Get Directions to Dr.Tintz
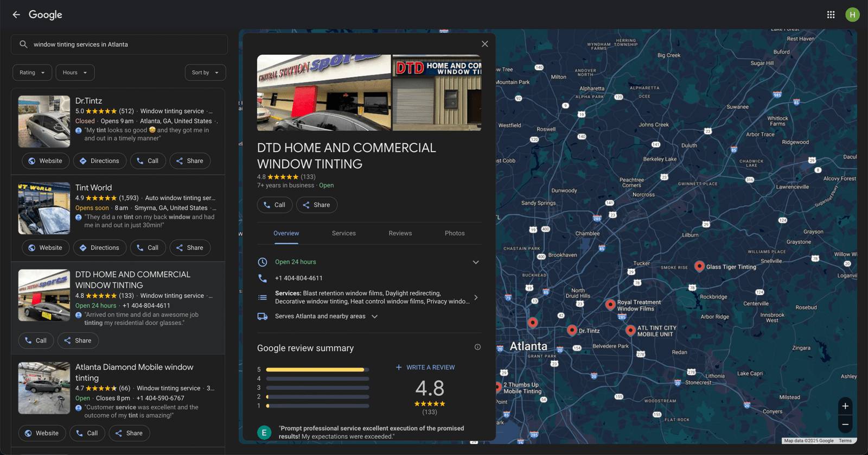 99,161
